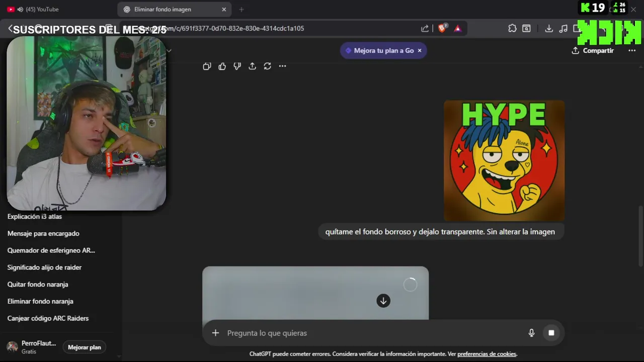644x362 pixels.
Task: Open the browser extensions puzzle icon
Action: pos(512,29)
